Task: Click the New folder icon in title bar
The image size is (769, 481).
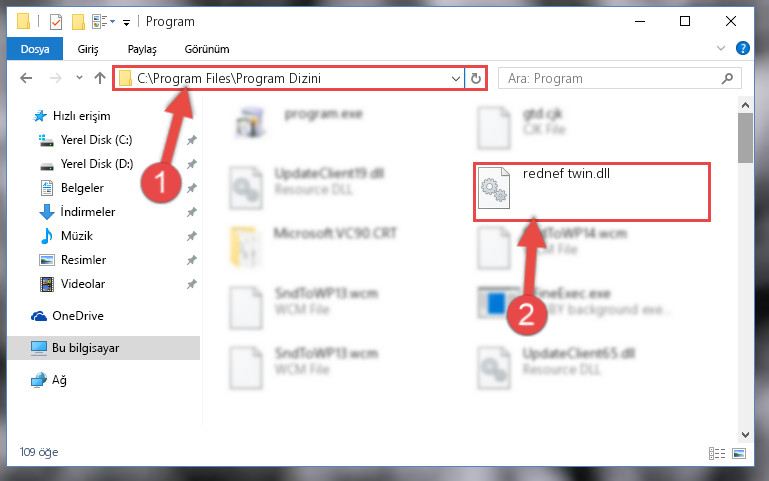Action: [x=78, y=22]
